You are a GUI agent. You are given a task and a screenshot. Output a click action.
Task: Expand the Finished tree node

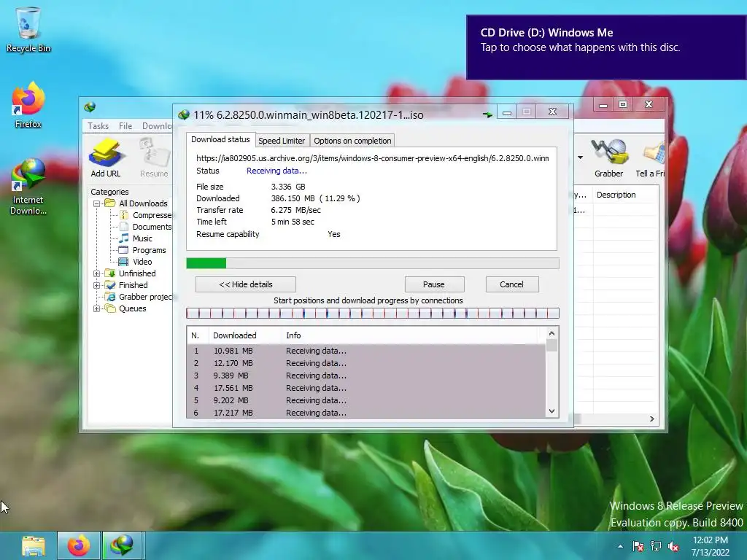97,285
